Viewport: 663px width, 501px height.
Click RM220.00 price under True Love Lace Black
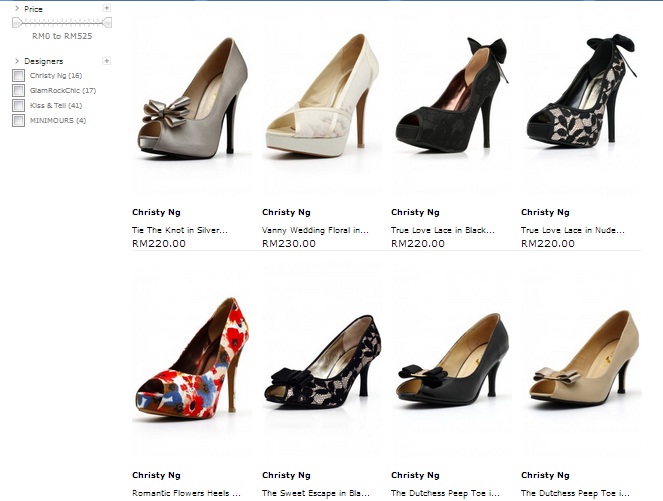418,244
